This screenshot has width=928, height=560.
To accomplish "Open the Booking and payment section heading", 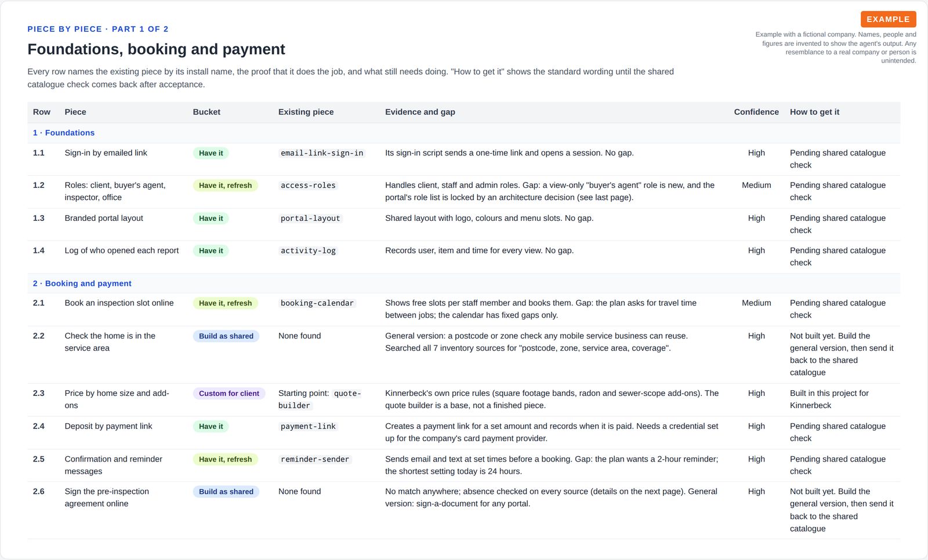I will click(82, 283).
